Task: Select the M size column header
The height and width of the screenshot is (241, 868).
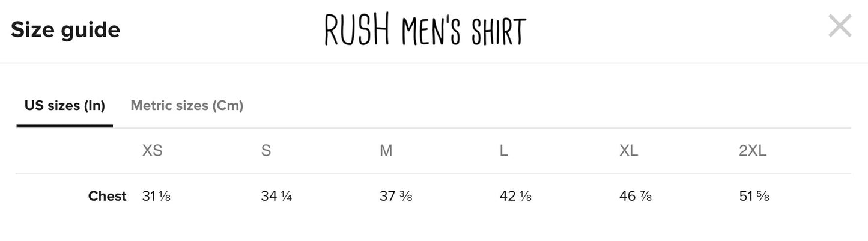Action: click(x=386, y=151)
